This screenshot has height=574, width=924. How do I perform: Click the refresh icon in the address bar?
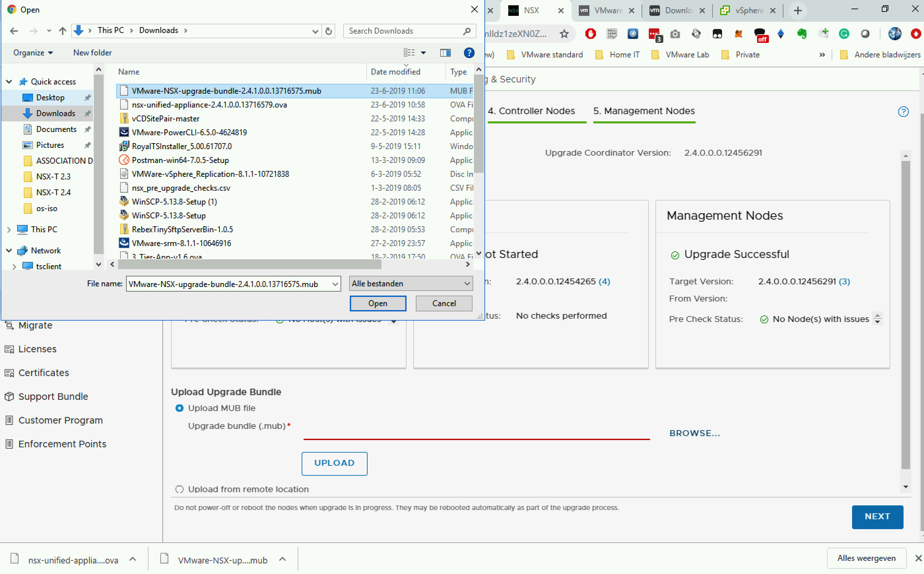(328, 31)
